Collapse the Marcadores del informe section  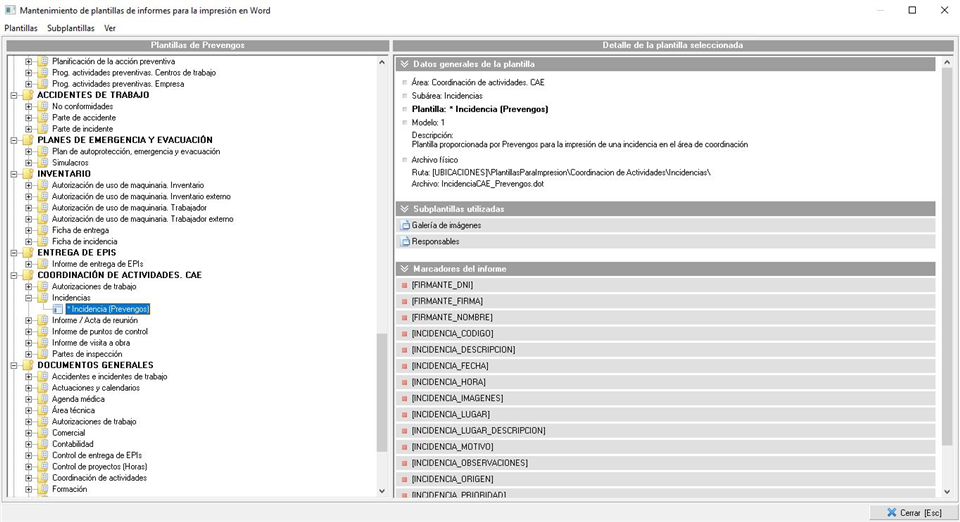coord(405,269)
